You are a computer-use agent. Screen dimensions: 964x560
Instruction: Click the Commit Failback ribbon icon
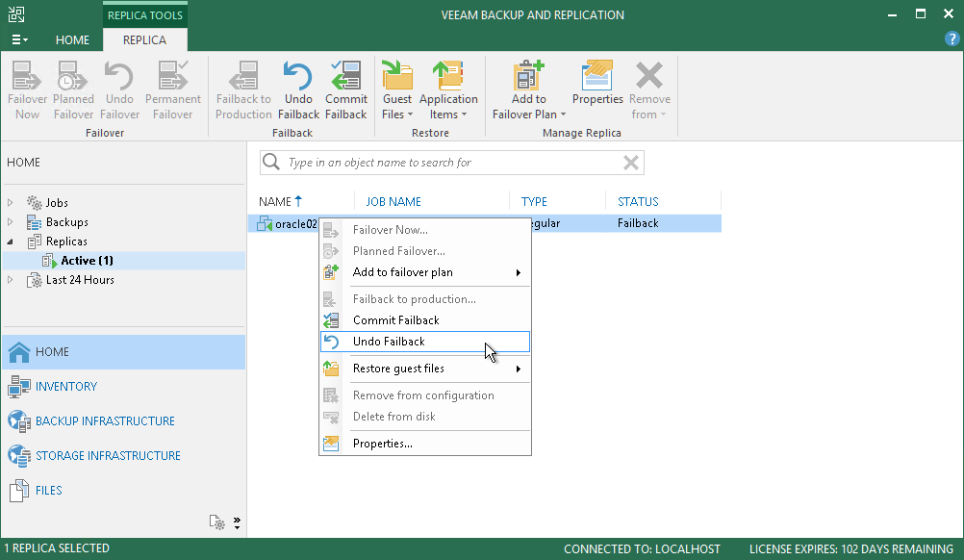[346, 90]
